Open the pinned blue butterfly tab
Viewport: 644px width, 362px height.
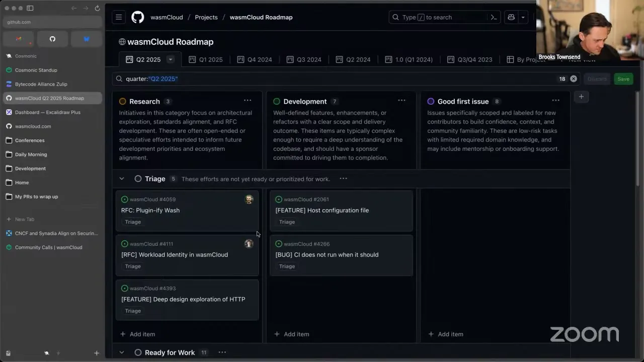pyautogui.click(x=86, y=39)
